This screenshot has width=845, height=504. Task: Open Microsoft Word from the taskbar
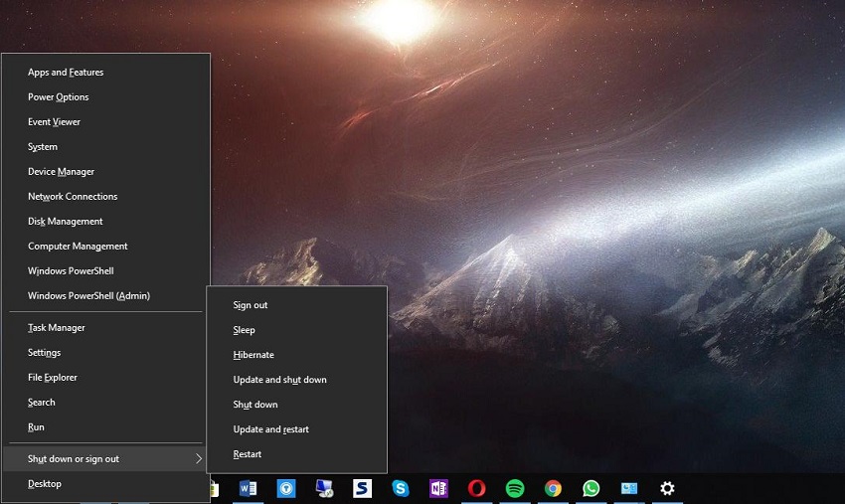click(x=248, y=488)
